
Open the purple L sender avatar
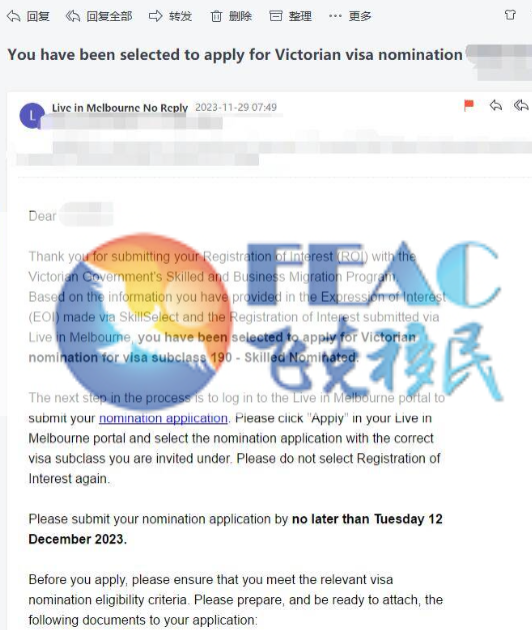[32, 116]
